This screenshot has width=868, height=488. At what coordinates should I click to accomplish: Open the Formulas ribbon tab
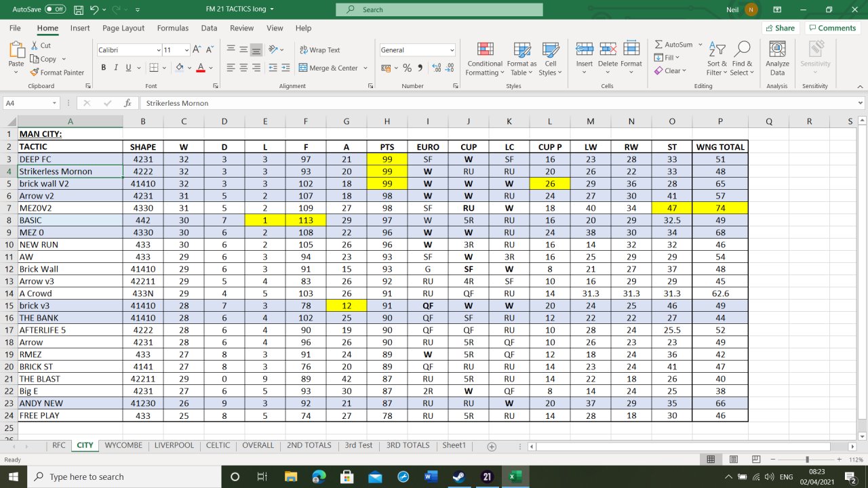pyautogui.click(x=173, y=28)
